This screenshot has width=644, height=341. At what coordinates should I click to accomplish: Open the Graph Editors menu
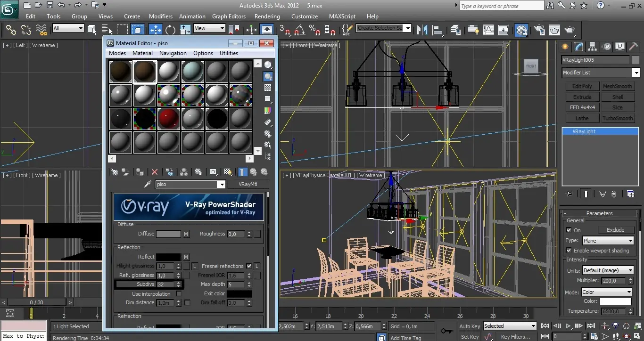(229, 16)
